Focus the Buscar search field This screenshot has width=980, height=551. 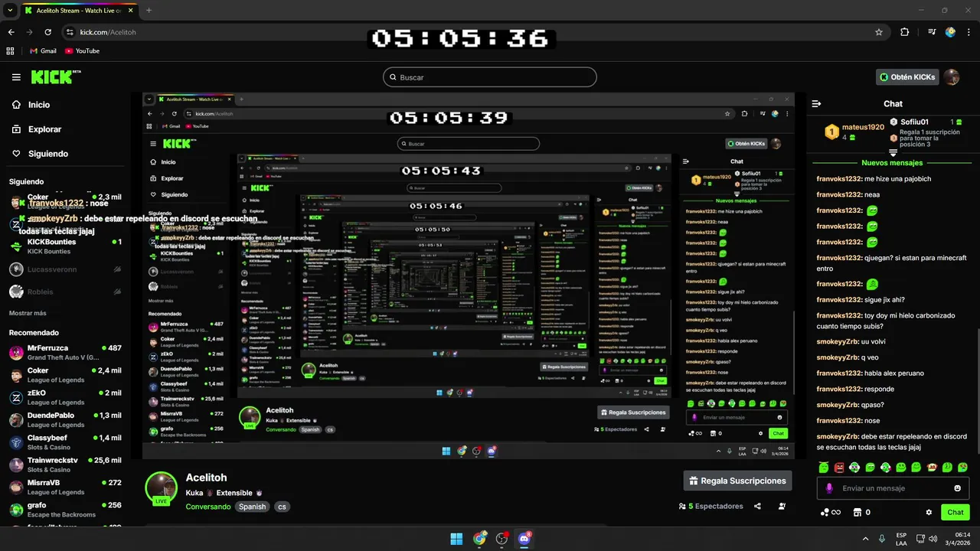point(490,77)
